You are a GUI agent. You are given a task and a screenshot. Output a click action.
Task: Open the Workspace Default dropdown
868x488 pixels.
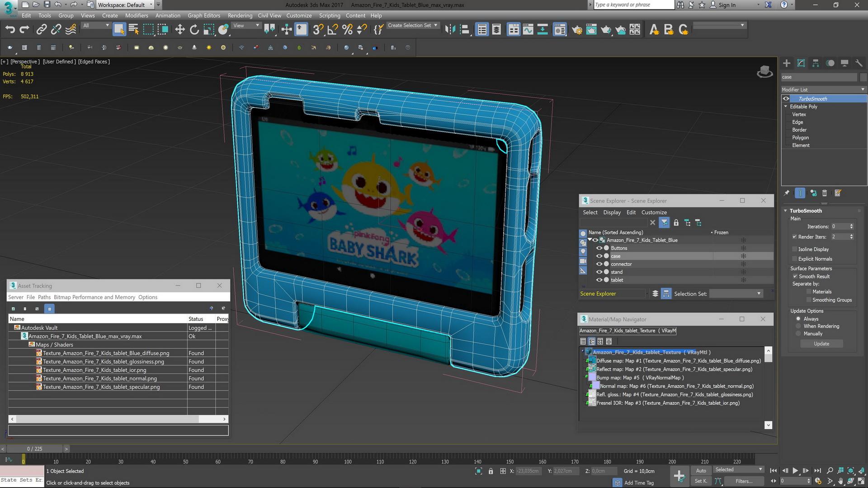[126, 5]
